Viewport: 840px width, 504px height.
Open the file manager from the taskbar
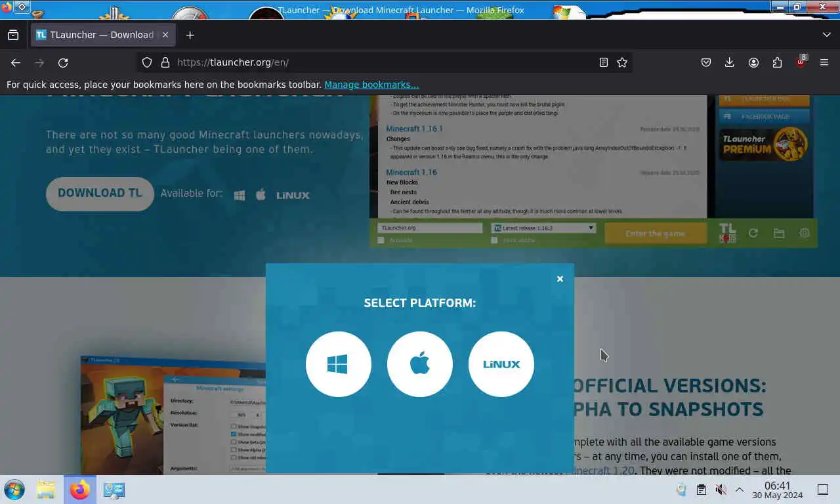pos(46,490)
